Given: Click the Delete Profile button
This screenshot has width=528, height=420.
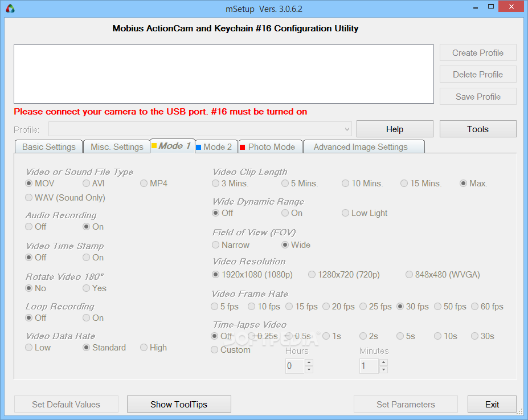Looking at the screenshot, I should pos(478,75).
